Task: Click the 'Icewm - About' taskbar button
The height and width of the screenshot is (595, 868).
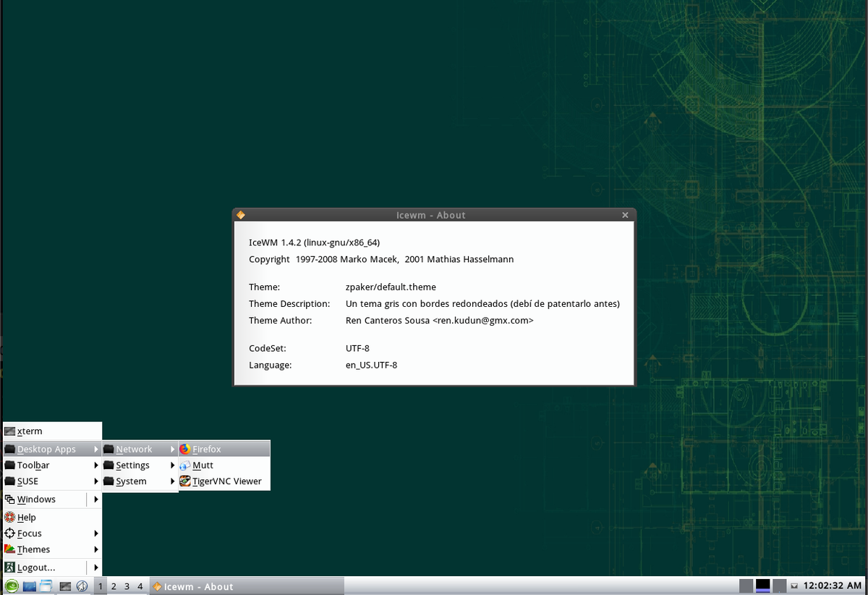Action: pyautogui.click(x=247, y=586)
